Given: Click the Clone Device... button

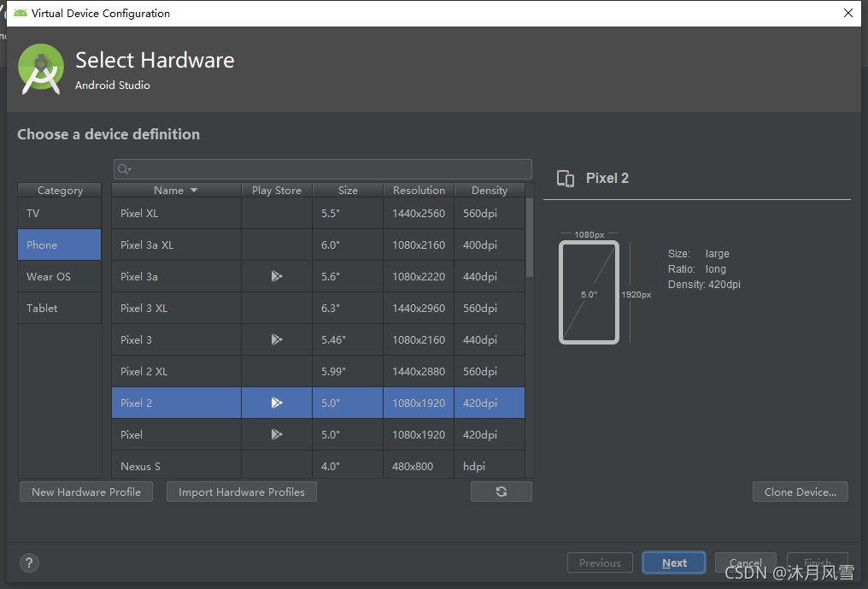Looking at the screenshot, I should click(800, 492).
